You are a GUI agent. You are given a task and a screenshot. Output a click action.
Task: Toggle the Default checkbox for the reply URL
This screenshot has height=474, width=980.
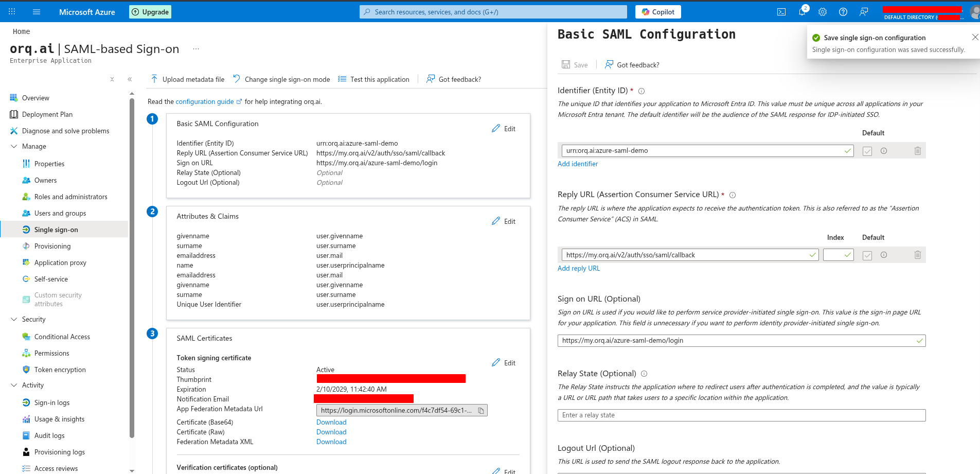coord(867,254)
